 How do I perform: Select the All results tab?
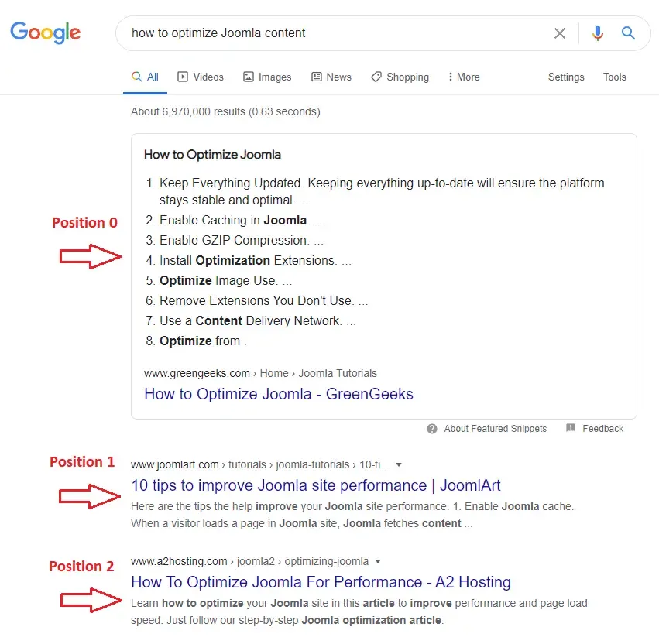click(x=145, y=77)
